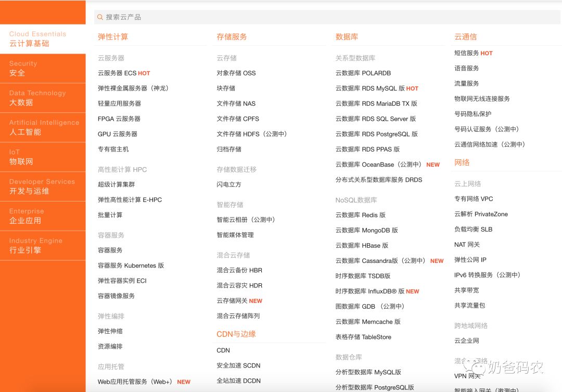This screenshot has width=562, height=392.
Task: Open the CDN与边缘 section heading
Action: pos(236,334)
